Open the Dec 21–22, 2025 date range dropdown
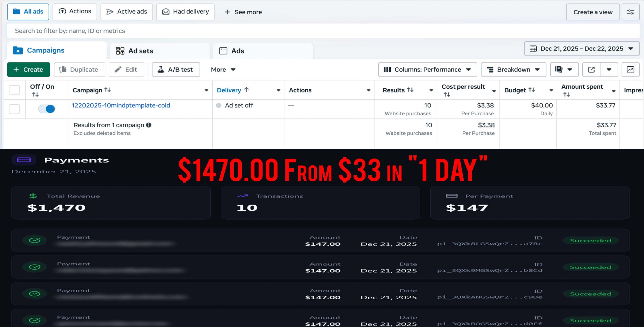Image resolution: width=644 pixels, height=327 pixels. [x=582, y=49]
